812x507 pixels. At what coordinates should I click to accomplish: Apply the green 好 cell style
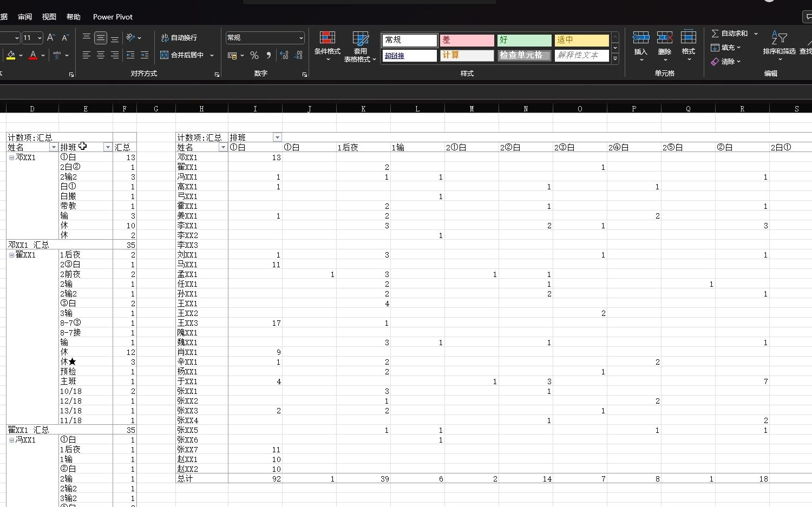[x=524, y=40]
